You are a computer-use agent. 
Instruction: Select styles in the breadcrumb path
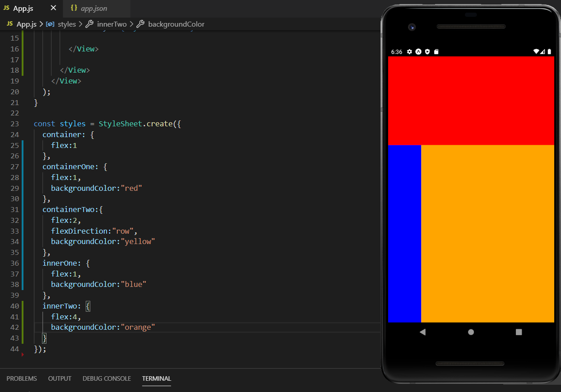pyautogui.click(x=67, y=24)
